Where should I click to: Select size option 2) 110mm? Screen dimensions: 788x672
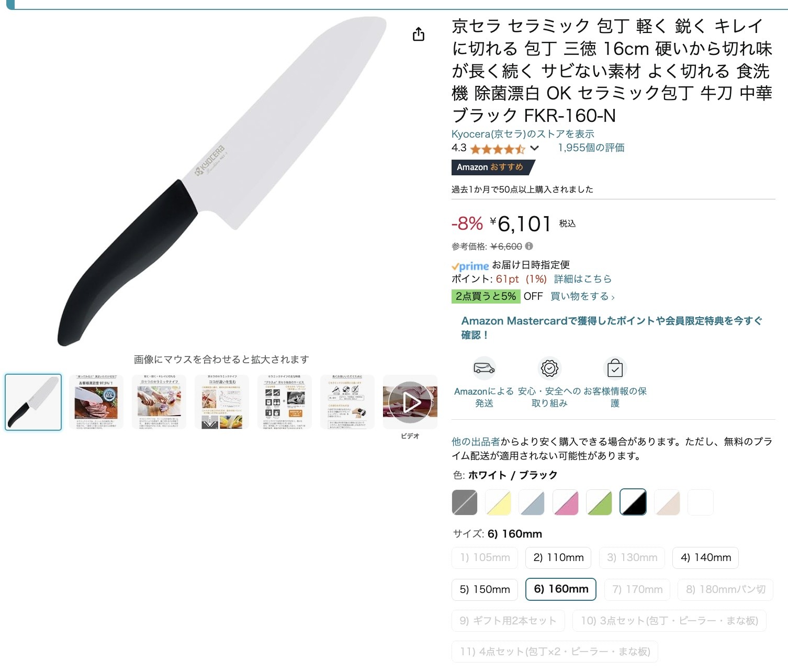558,558
